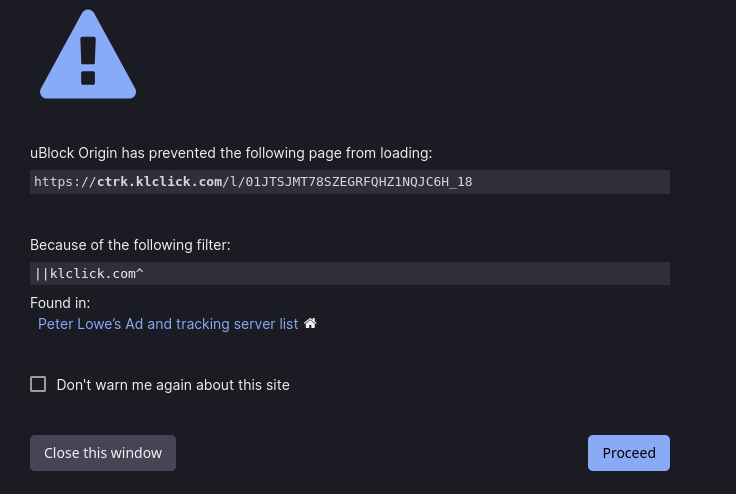Click the empty right part of the blocked URL box
The image size is (736, 494).
coord(570,182)
